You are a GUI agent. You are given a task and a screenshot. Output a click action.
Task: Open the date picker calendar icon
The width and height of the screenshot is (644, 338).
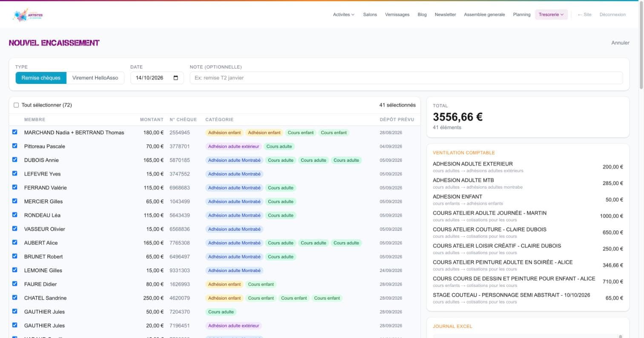tap(176, 78)
